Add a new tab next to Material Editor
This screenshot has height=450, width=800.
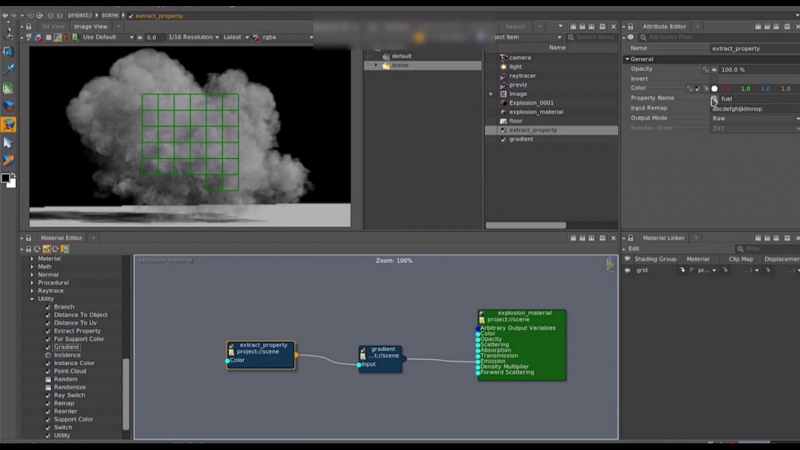[93, 238]
